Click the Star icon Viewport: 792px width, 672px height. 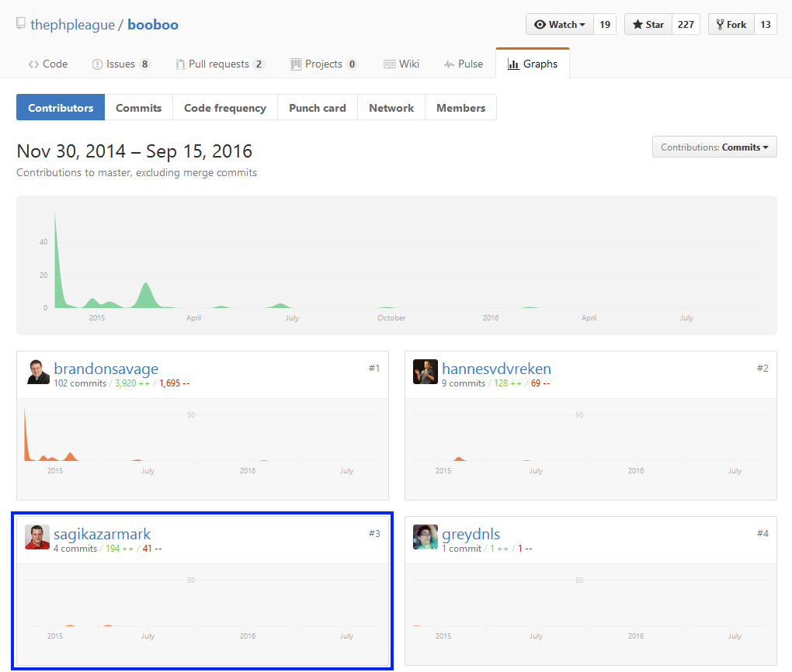coord(637,24)
